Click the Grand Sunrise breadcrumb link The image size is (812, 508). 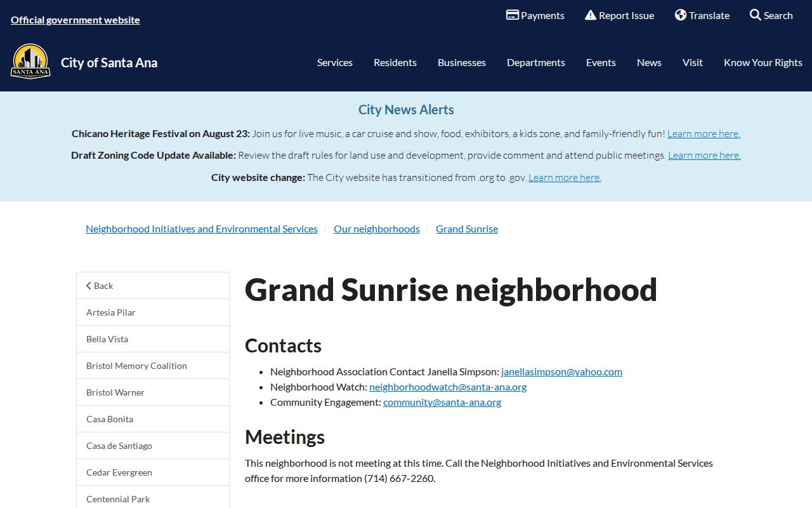coord(467,229)
